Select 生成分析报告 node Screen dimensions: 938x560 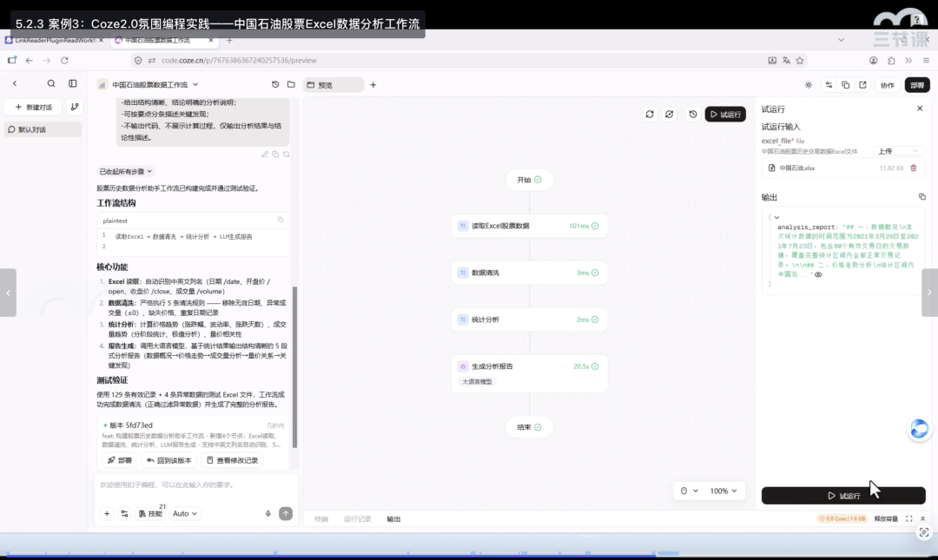coord(529,372)
